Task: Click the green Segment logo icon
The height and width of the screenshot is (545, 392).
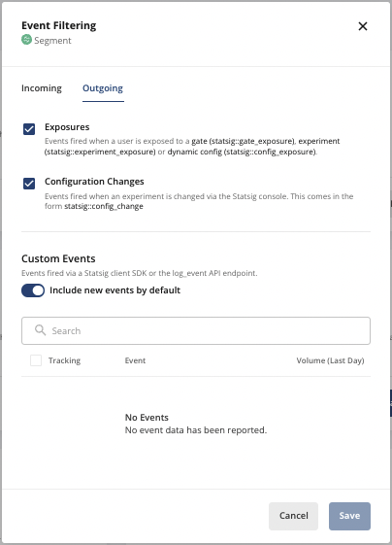Action: (x=26, y=40)
